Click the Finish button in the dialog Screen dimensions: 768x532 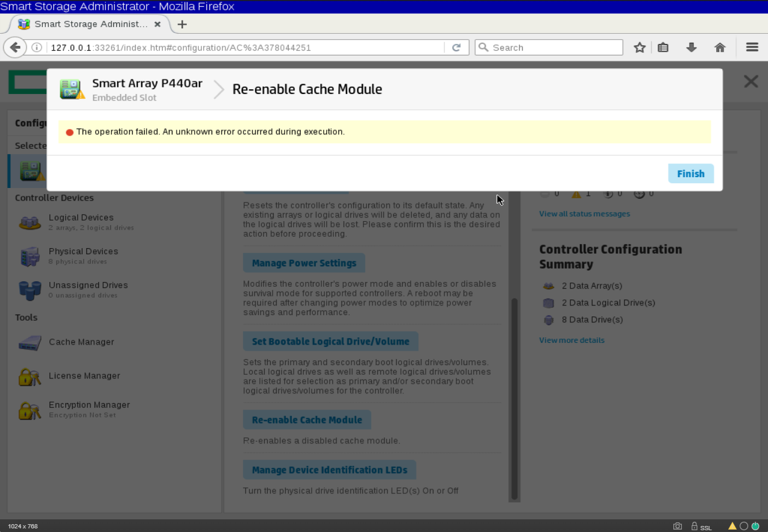click(691, 174)
